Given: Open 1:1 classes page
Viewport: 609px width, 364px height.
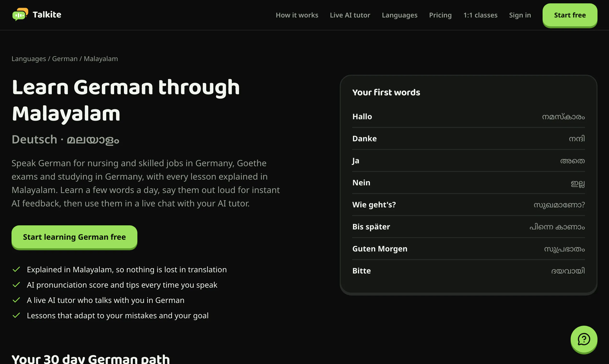Looking at the screenshot, I should coord(480,15).
